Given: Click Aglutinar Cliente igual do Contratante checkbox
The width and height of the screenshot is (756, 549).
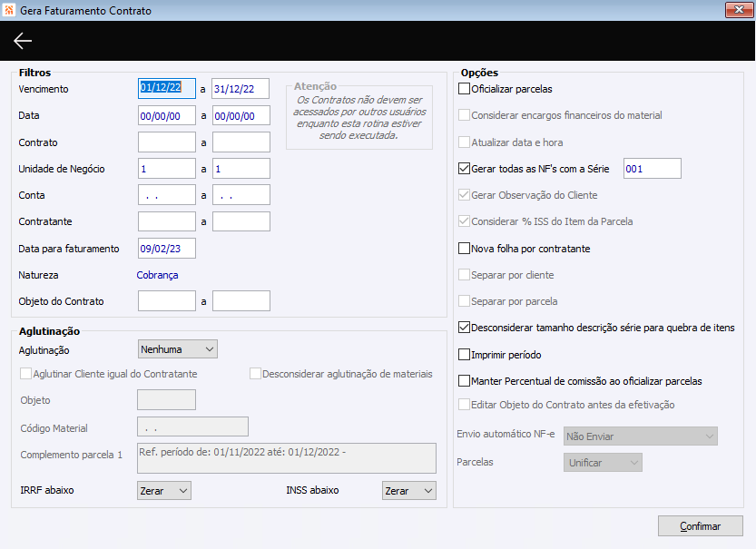Looking at the screenshot, I should pyautogui.click(x=25, y=374).
